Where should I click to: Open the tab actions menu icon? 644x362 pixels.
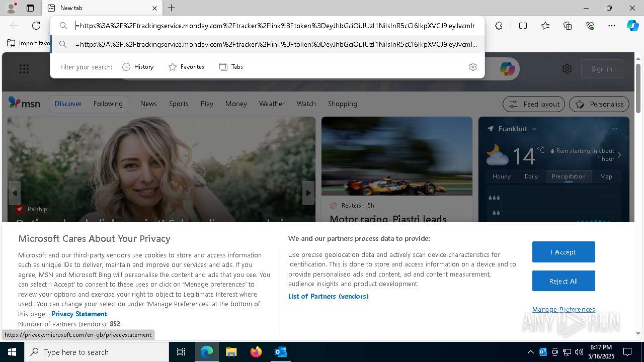[30, 8]
